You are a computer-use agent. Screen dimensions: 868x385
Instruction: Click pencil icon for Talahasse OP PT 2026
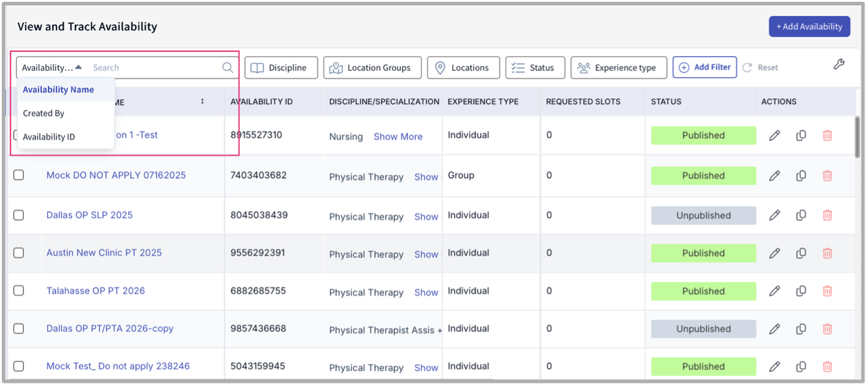point(774,291)
